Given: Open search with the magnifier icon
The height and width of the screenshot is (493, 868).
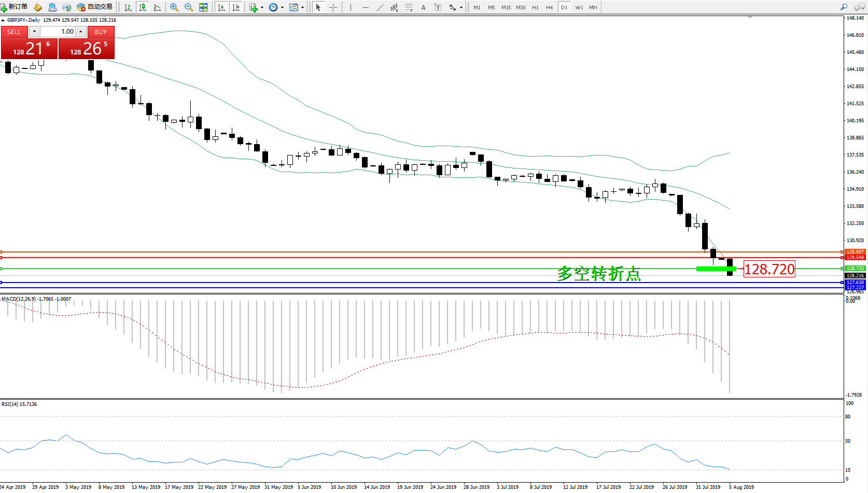Looking at the screenshot, I should tap(844, 7).
